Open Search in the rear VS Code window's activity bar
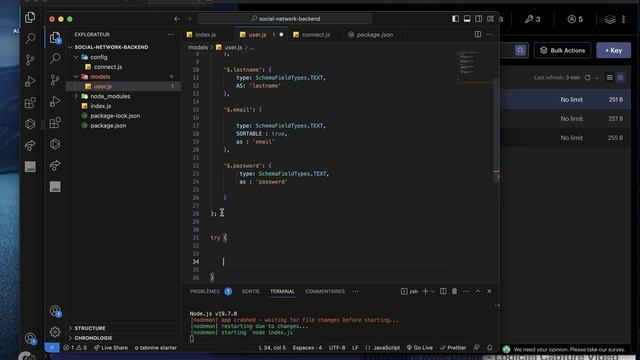Screen dimensions: 640x360 (30, 38)
